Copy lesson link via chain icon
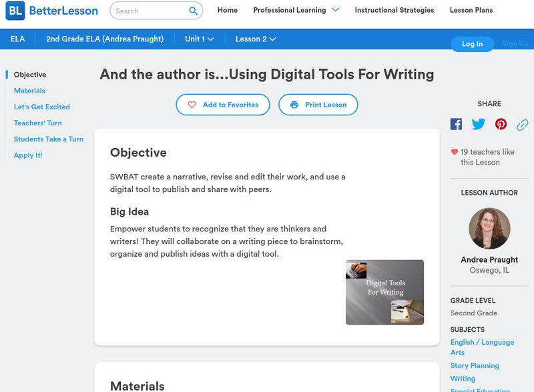This screenshot has width=534, height=392. [x=523, y=124]
